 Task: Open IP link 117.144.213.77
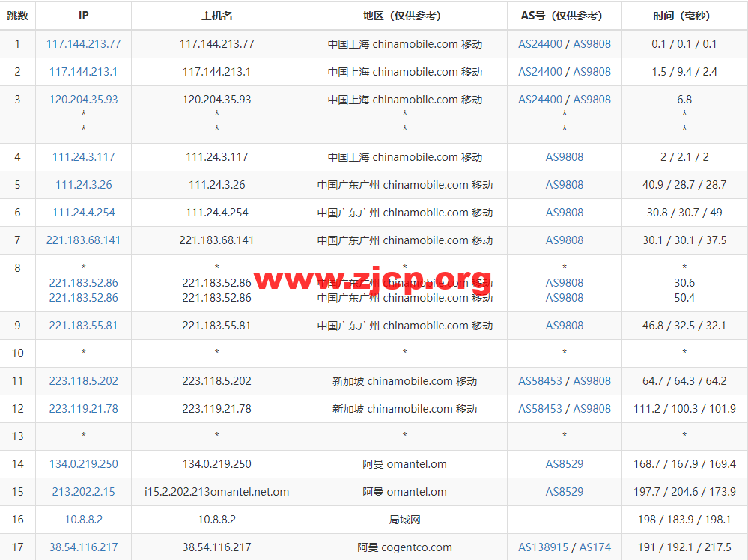pos(83,44)
